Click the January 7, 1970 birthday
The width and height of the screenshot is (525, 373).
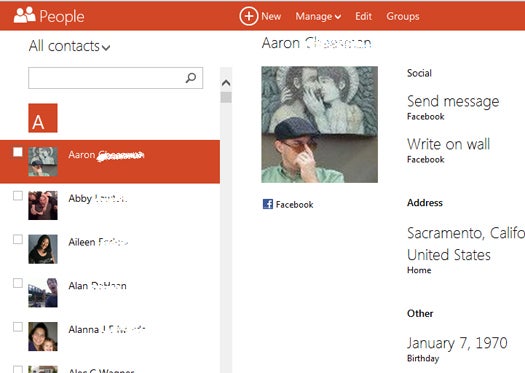457,343
